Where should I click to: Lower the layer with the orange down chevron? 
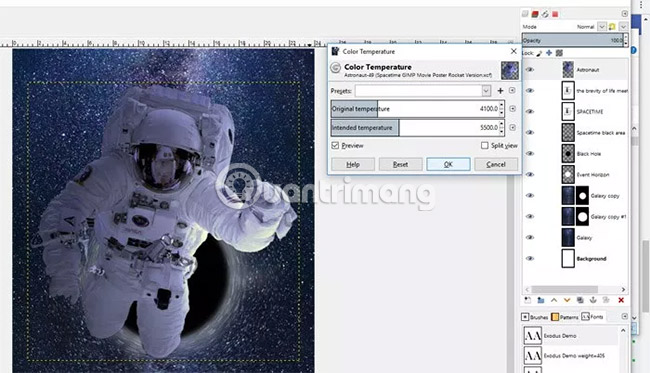567,300
